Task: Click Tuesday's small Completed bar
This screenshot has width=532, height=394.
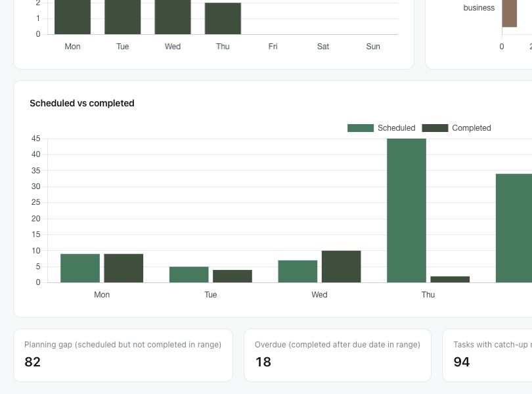Action: [231, 276]
